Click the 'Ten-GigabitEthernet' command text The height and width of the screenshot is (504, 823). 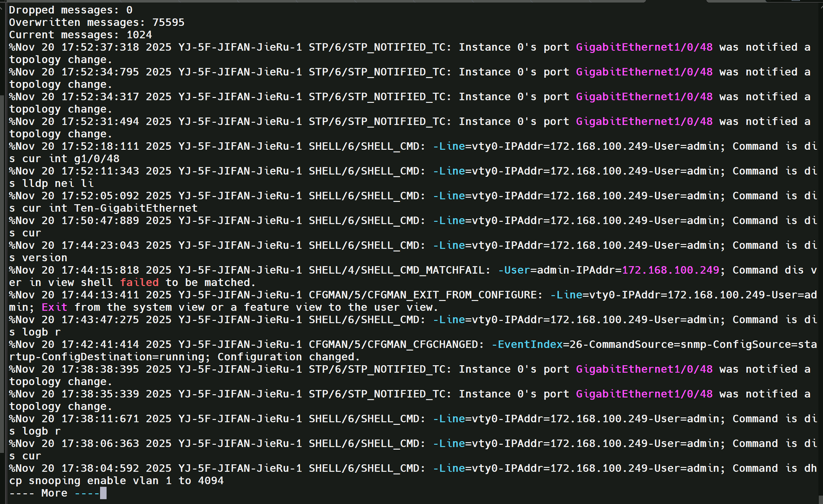[136, 208]
